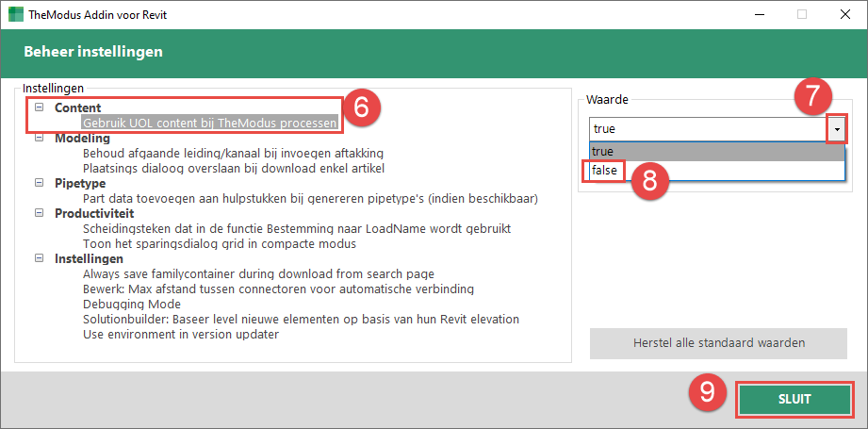Select 'Scheidingsteken dat in de functie Bestemming' setting

tap(298, 228)
